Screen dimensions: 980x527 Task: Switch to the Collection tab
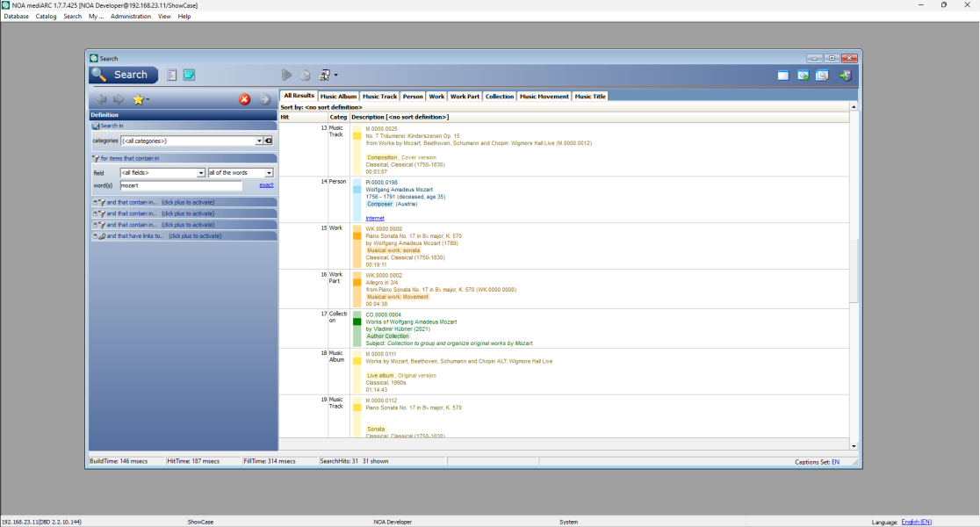(500, 97)
